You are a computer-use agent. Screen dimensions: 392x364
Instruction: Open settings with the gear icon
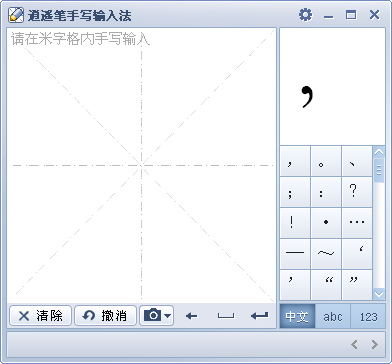tap(305, 15)
